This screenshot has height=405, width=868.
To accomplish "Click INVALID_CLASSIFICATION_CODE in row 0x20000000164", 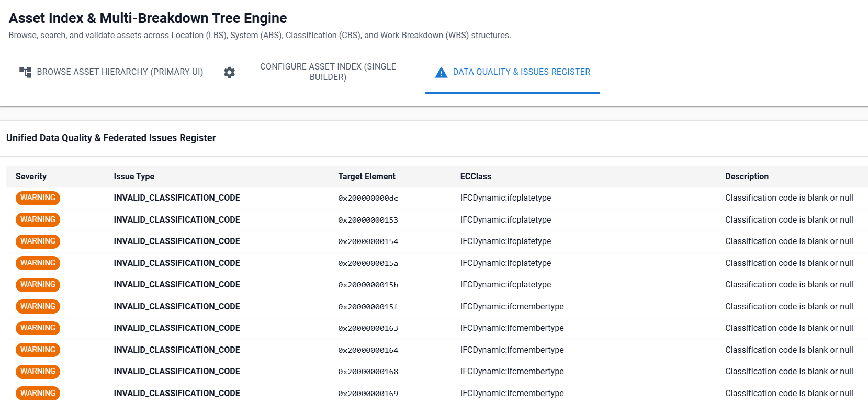I will pyautogui.click(x=177, y=350).
